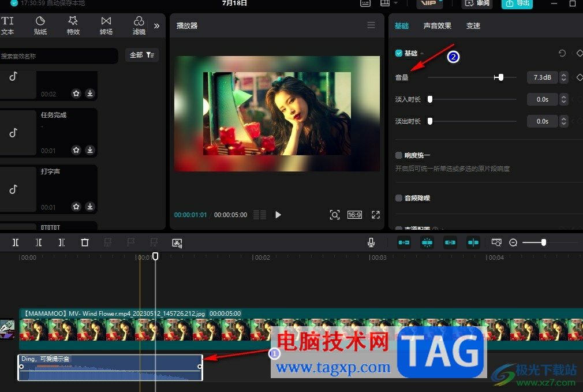Select the 打字声 sound thumbnail
The image size is (583, 392).
click(17, 189)
